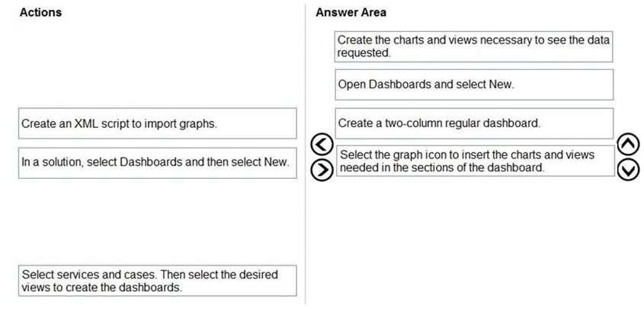The image size is (644, 309).
Task: Click the left arrow to remove selected step
Action: coord(322,145)
